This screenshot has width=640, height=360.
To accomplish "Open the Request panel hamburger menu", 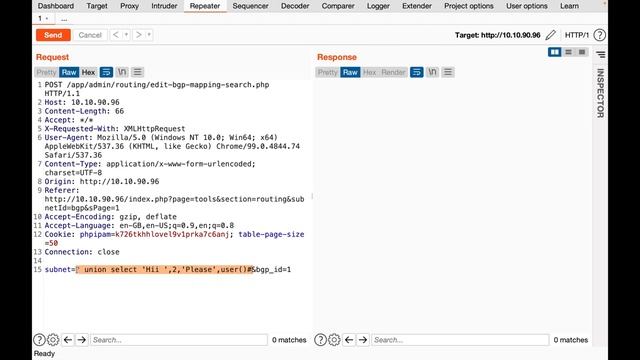I will [138, 72].
